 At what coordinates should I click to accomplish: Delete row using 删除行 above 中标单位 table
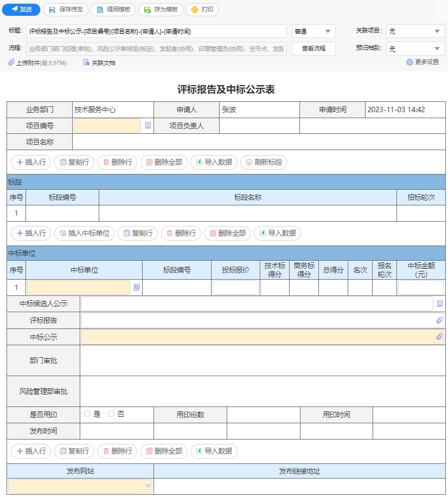pos(181,233)
